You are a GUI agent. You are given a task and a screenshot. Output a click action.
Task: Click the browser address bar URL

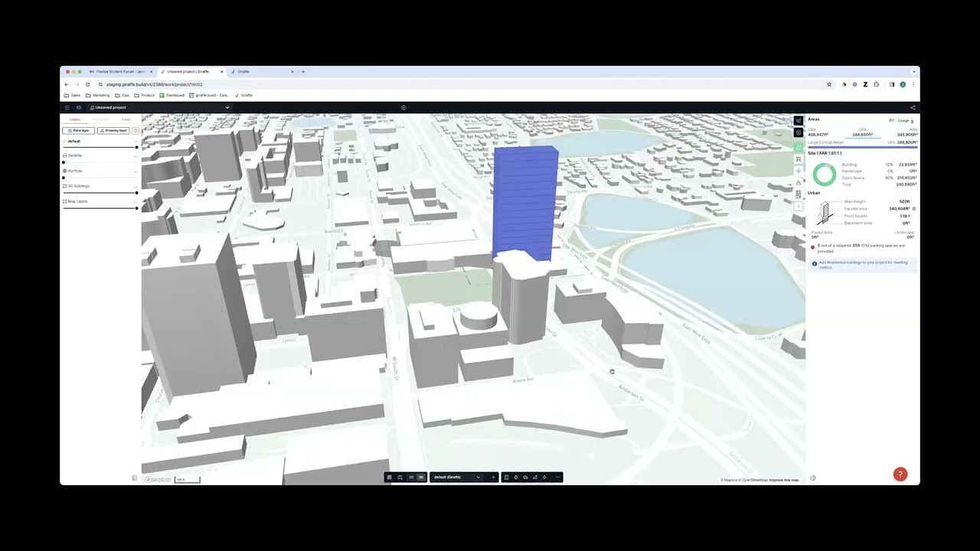155,84
